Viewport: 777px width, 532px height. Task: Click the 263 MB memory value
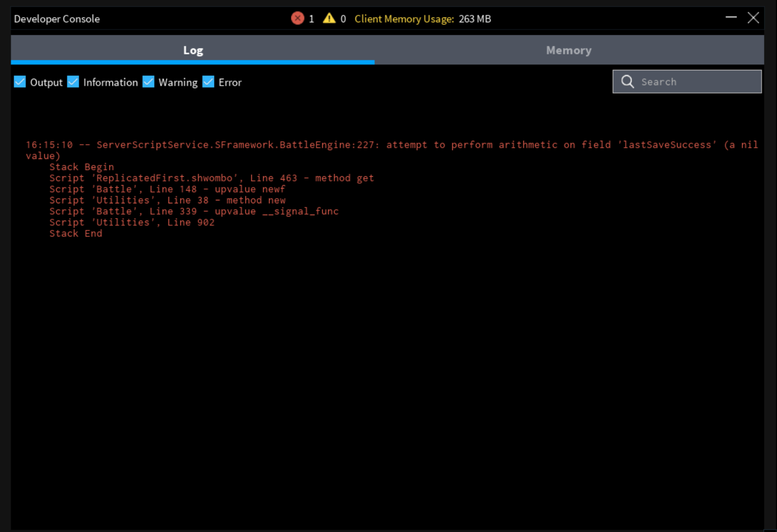[x=475, y=19]
